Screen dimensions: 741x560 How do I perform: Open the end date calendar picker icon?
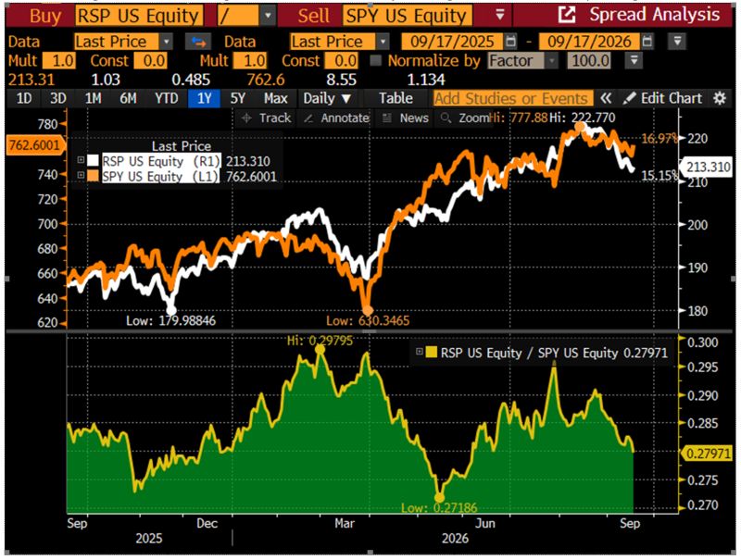tap(647, 42)
